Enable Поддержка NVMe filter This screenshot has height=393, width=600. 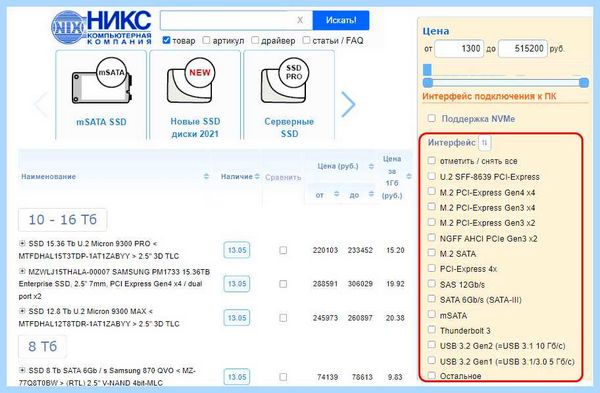432,118
